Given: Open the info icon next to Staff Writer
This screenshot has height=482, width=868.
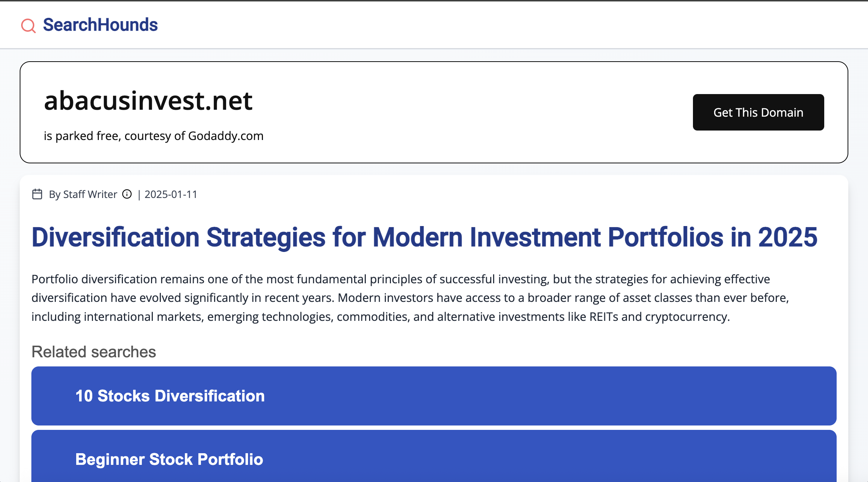Looking at the screenshot, I should point(127,194).
